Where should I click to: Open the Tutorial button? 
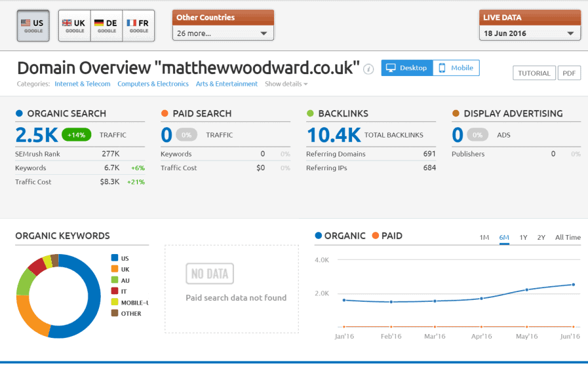(x=534, y=73)
